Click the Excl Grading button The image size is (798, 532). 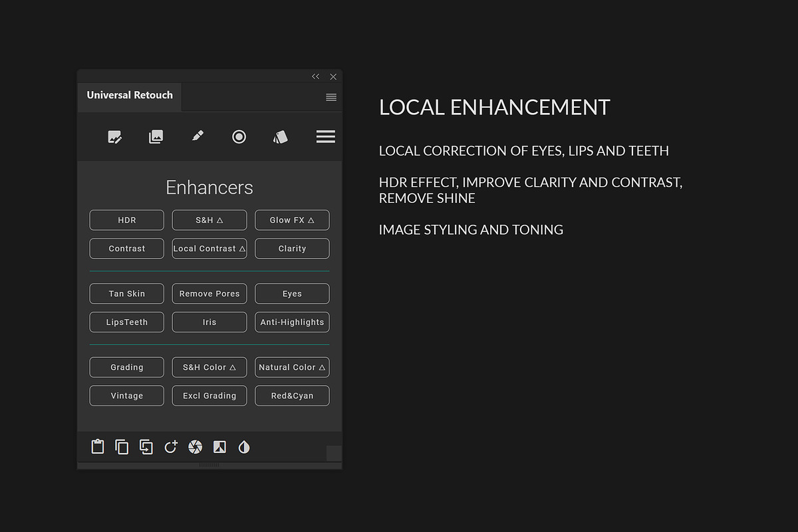tap(209, 396)
